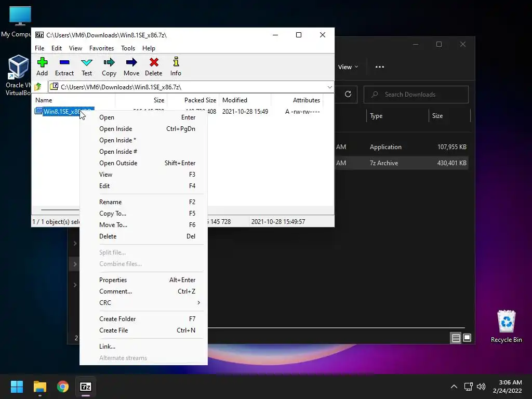
Task: Select the Win8.1SE_x86 file entry
Action: tap(64, 111)
